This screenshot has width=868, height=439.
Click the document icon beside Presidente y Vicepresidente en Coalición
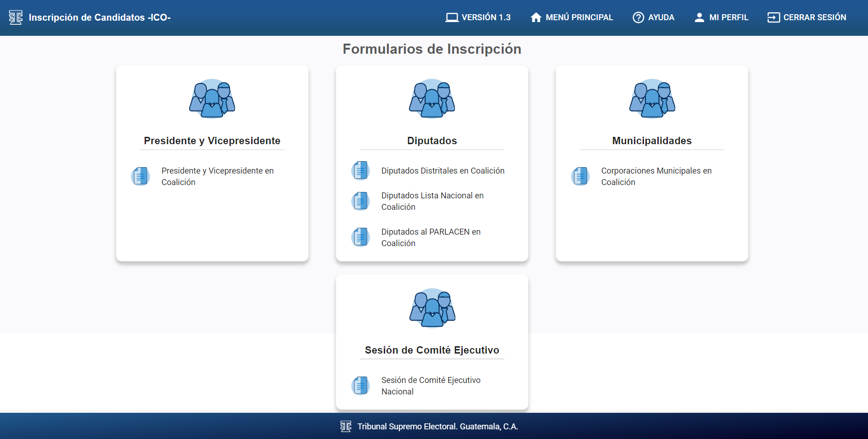[140, 176]
